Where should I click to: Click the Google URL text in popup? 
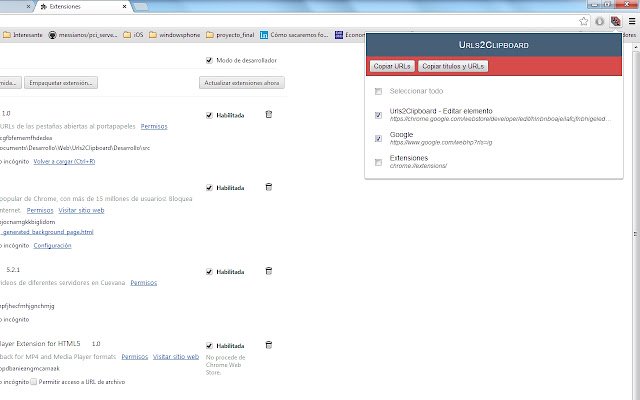point(441,142)
